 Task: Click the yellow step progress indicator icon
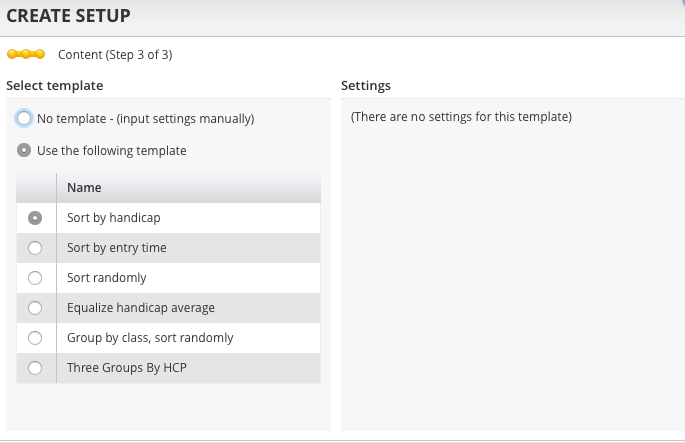26,54
